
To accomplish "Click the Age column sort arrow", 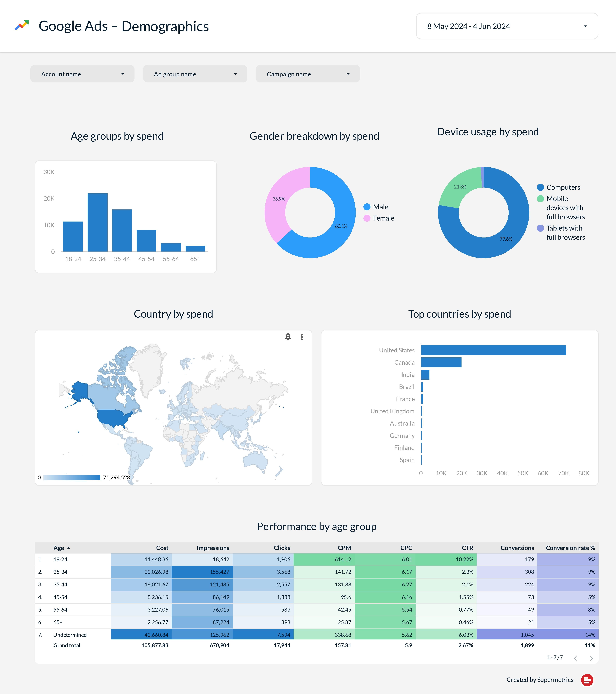I will tap(69, 548).
